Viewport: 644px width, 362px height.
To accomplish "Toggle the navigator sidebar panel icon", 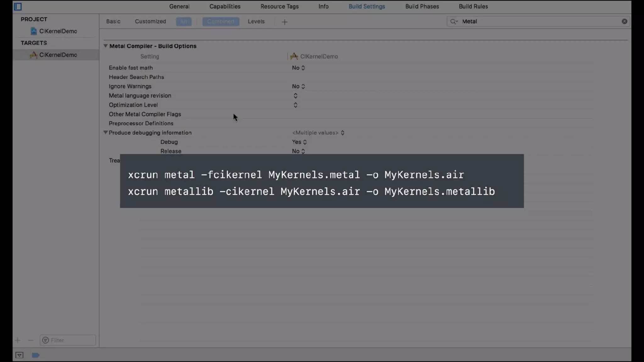I will (18, 7).
